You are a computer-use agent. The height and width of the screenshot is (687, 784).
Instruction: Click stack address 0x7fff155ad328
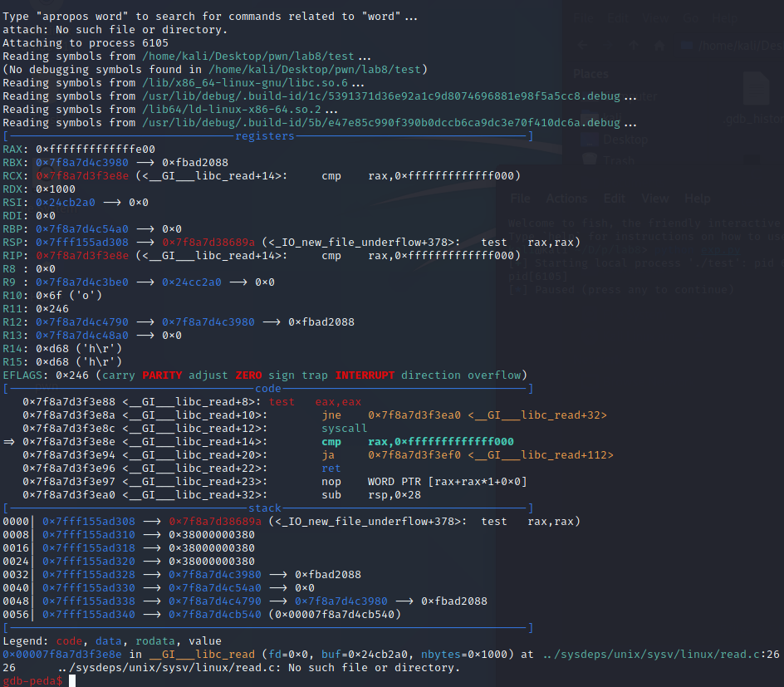pyautogui.click(x=89, y=575)
